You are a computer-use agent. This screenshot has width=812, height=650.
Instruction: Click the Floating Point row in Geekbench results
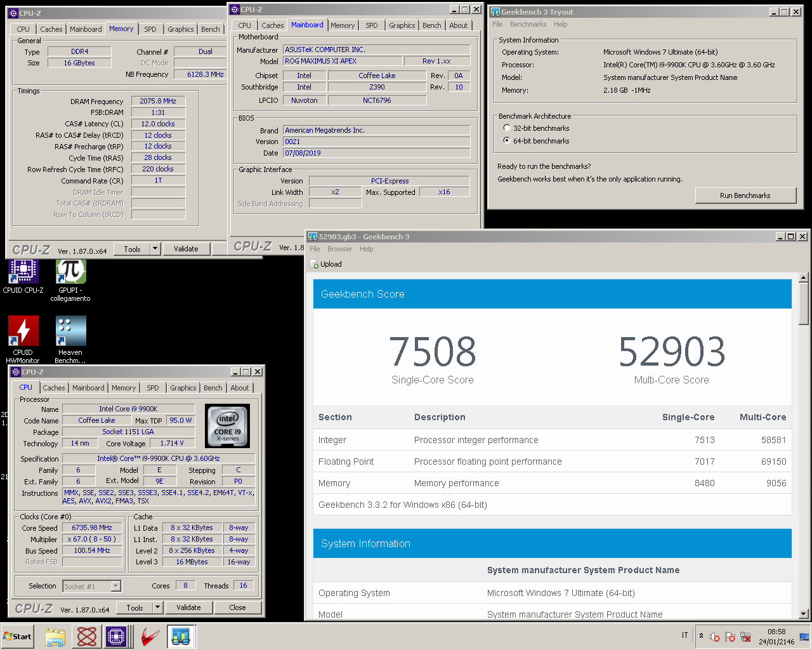click(x=552, y=461)
